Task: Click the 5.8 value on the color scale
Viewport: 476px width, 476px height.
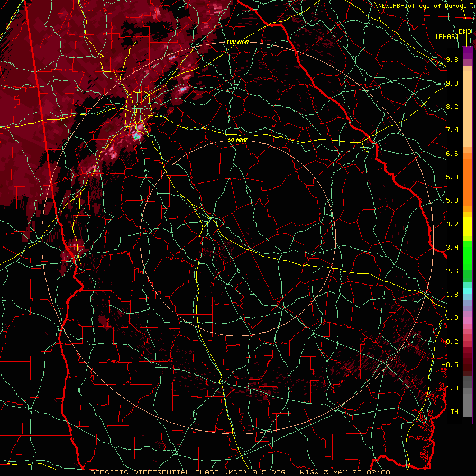Action: [452, 177]
